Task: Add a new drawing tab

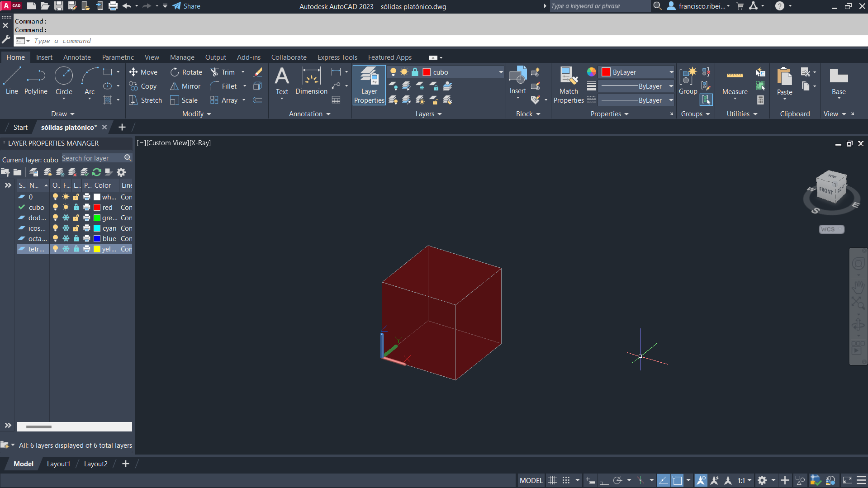Action: click(x=122, y=128)
